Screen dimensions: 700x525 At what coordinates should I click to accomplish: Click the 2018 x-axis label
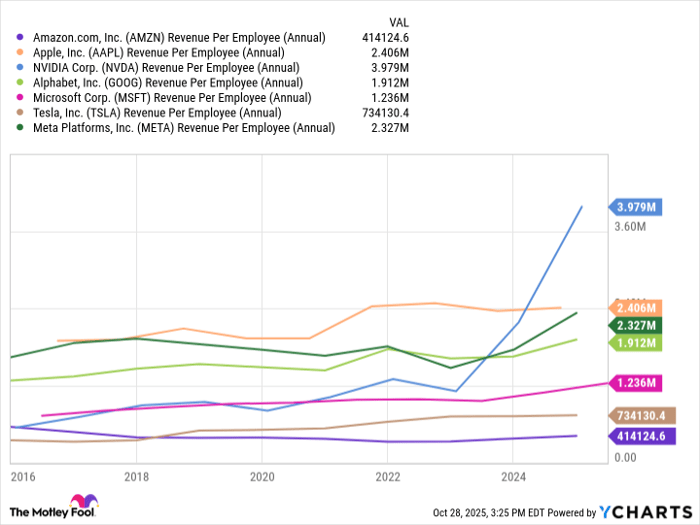(x=137, y=477)
